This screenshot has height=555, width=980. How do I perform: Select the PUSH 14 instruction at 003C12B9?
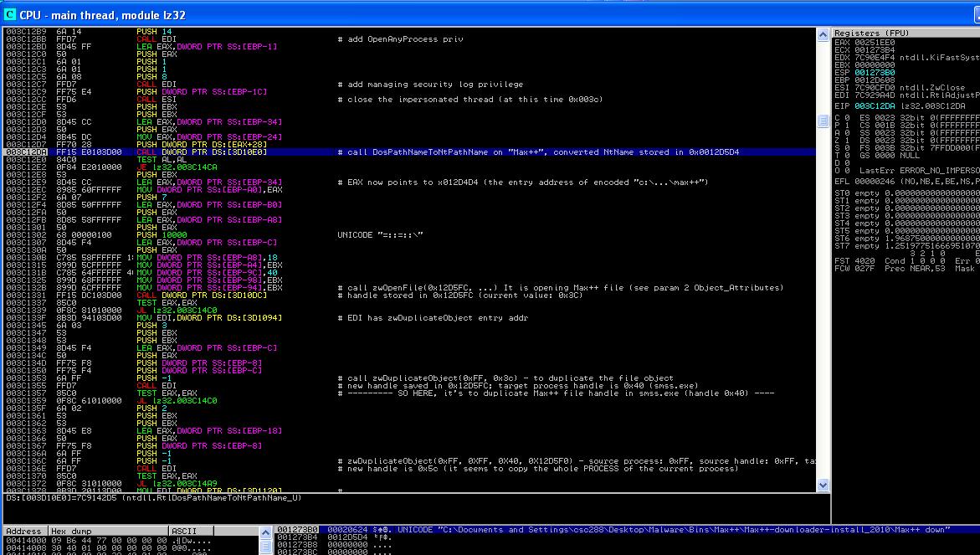coord(154,31)
